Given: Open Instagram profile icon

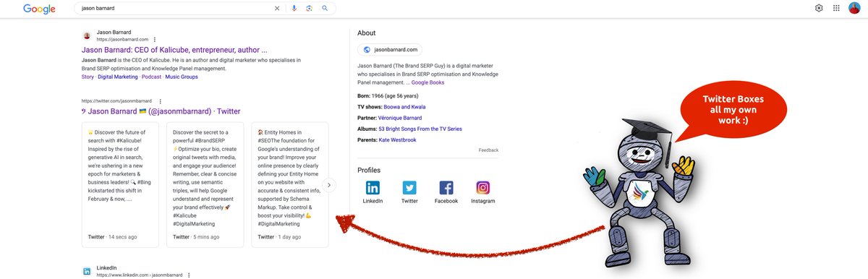Looking at the screenshot, I should [x=483, y=188].
